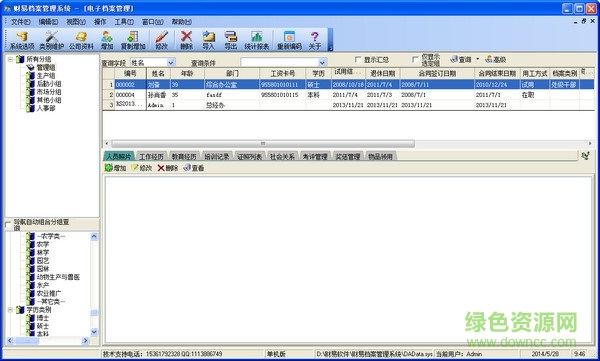Open the 帮助 menu
The height and width of the screenshot is (361, 600).
click(x=181, y=22)
